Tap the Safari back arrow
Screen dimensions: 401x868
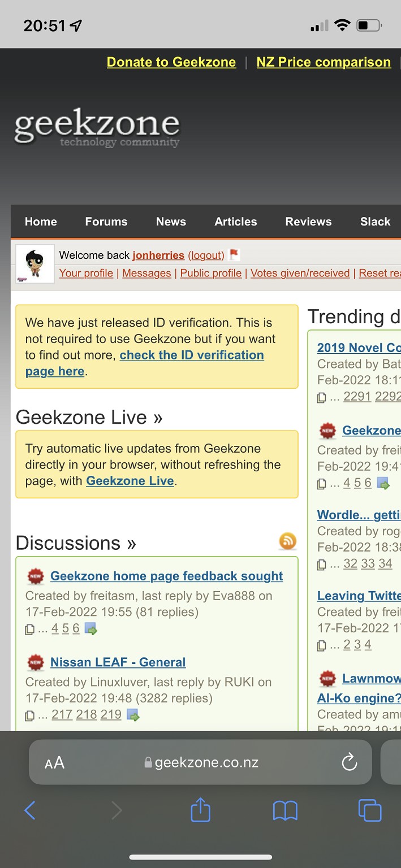(31, 811)
